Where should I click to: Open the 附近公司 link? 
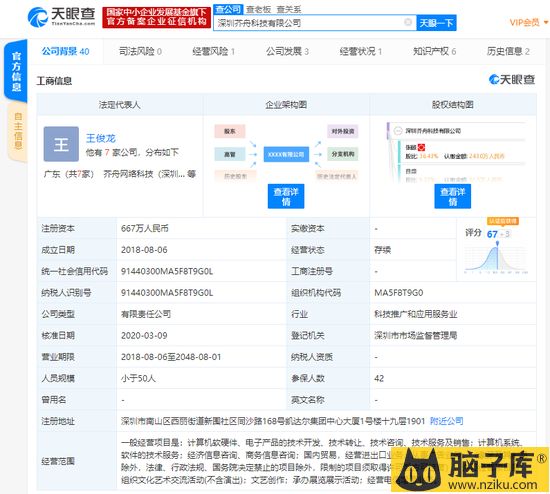tap(447, 421)
